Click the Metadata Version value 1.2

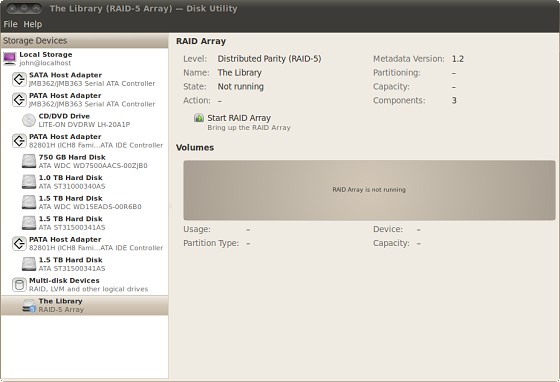pyautogui.click(x=458, y=59)
